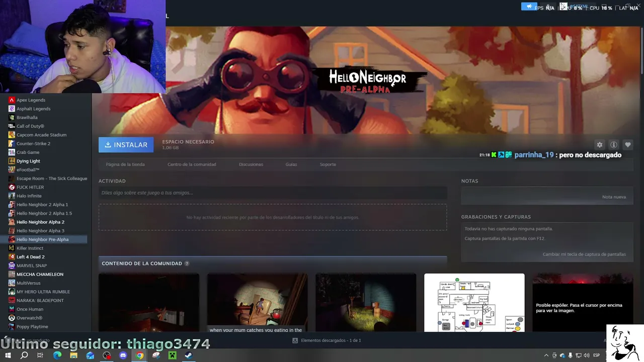Launch Microsoft Edge from taskbar
Image resolution: width=644 pixels, height=362 pixels.
tap(57, 355)
